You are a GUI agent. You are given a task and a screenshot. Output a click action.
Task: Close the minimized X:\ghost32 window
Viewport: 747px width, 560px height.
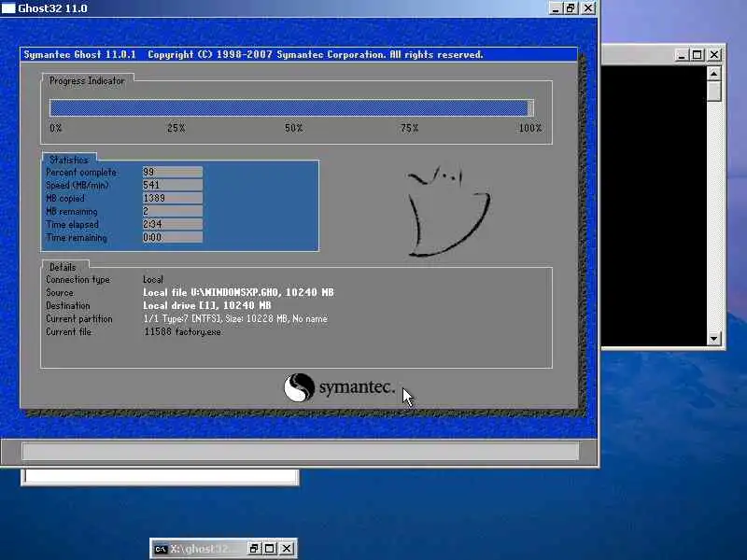(287, 549)
